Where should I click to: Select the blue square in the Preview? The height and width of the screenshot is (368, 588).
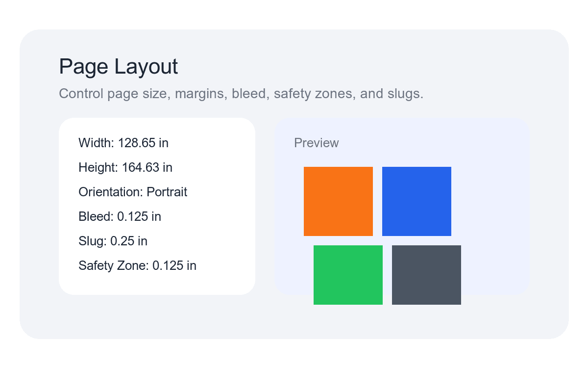click(x=416, y=201)
